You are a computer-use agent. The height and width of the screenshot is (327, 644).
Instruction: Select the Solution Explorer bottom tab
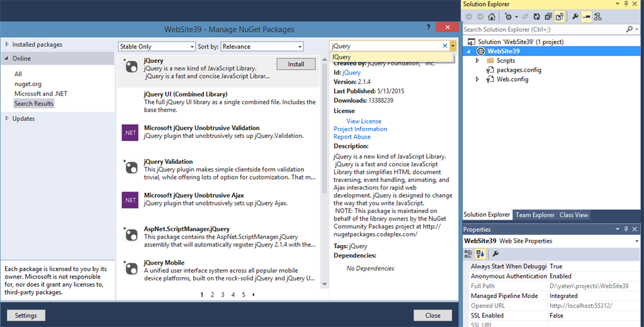487,214
